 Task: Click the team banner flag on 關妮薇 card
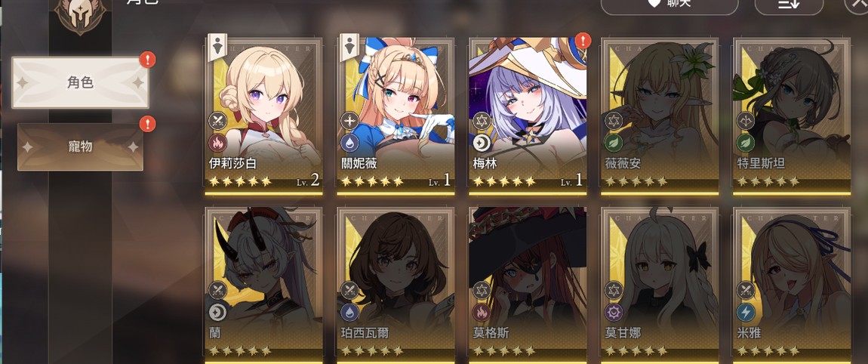pos(349,48)
